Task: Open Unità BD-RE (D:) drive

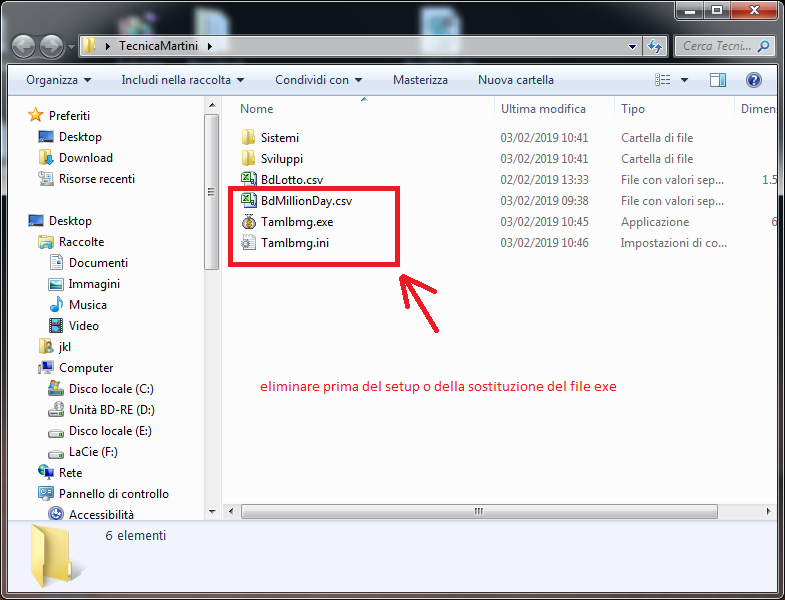Action: 102,410
